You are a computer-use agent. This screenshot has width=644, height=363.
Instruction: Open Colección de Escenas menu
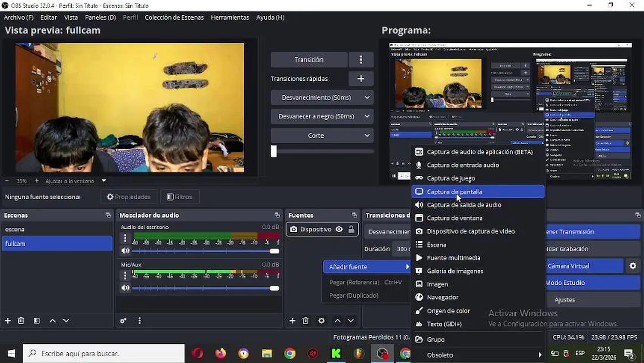(x=174, y=17)
